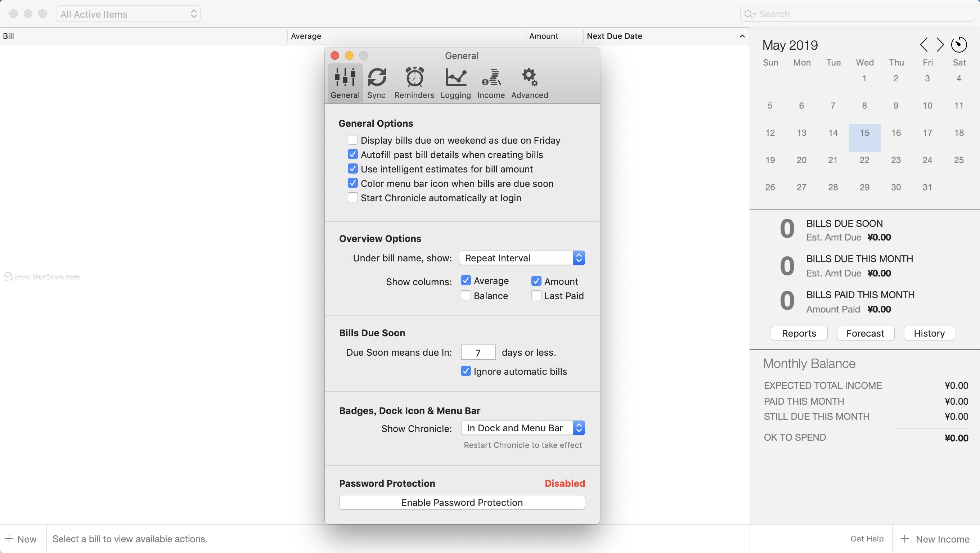Check Display bills due on weekend option
980x553 pixels.
(353, 140)
